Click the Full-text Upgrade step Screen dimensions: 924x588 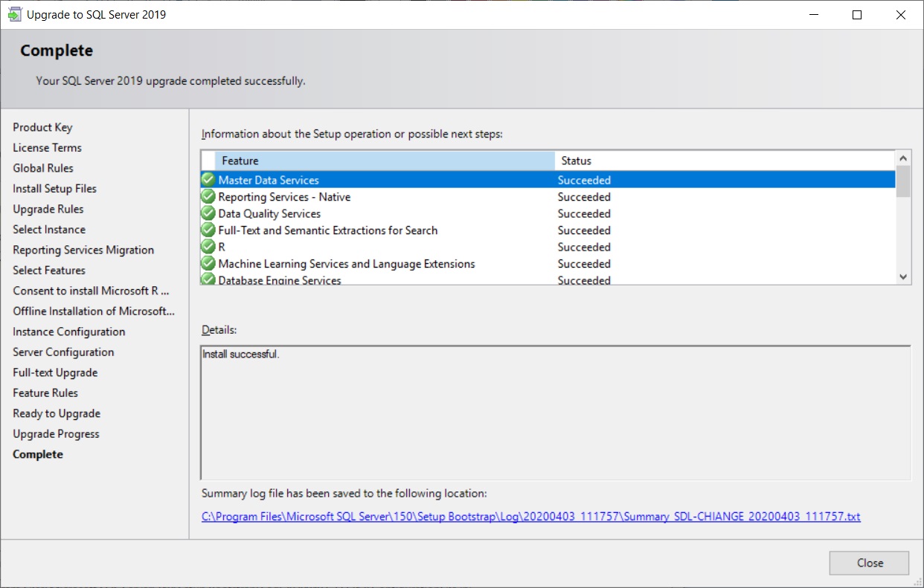(x=55, y=372)
